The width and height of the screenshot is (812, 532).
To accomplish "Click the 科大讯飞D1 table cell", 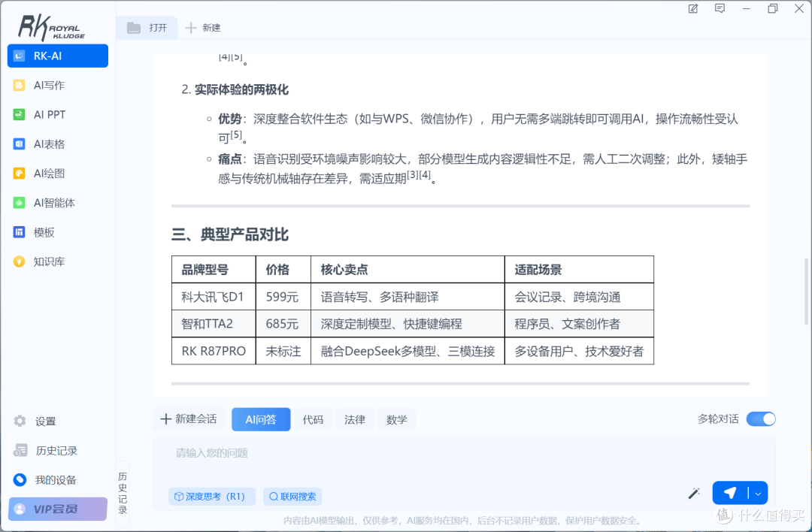I will click(214, 297).
